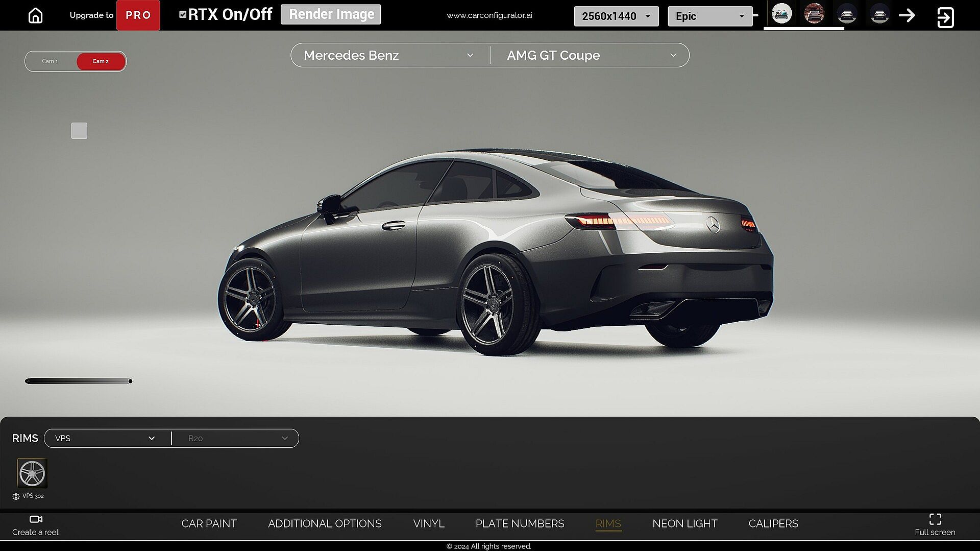The image size is (980, 551).
Task: Click the right arrow next to environment thumbnails
Action: pyautogui.click(x=907, y=15)
